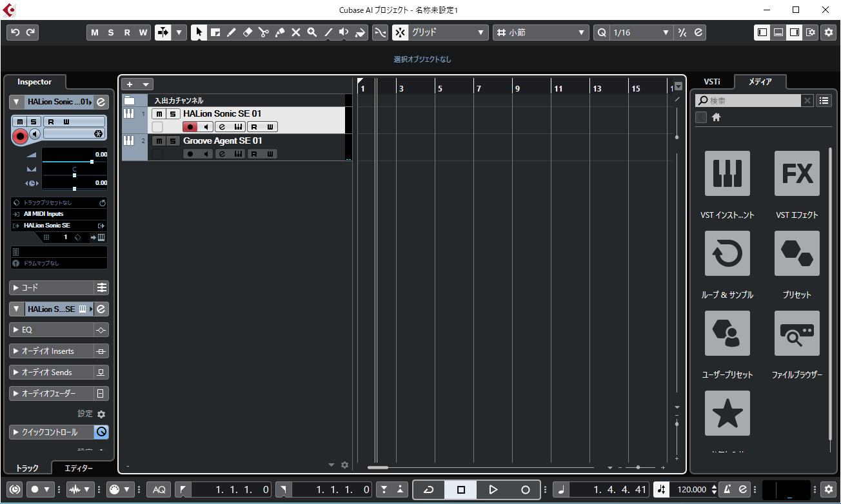Screen dimensions: 841x504
Task: Open Quantize preset dropdown 1/16
Action: click(x=641, y=32)
